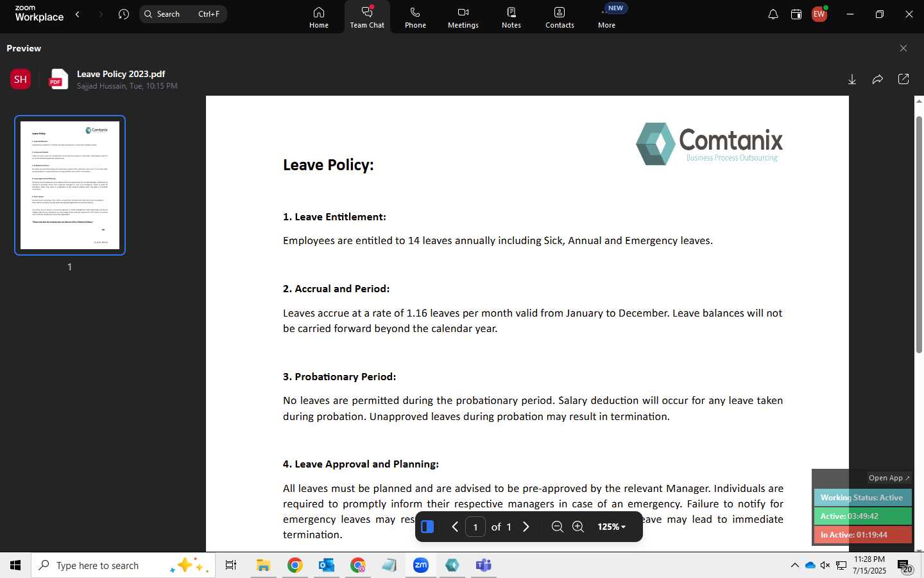The width and height of the screenshot is (924, 578).
Task: Open the Windows Start menu
Action: 15,565
